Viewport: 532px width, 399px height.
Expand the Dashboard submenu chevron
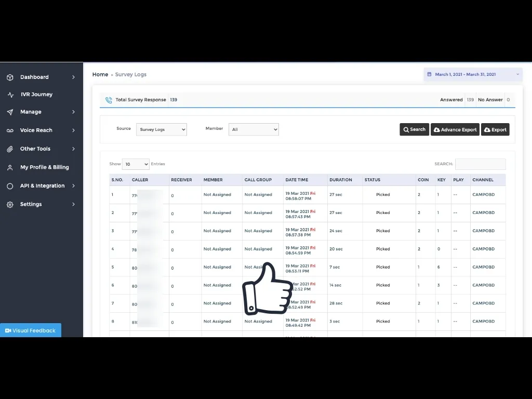tap(73, 77)
